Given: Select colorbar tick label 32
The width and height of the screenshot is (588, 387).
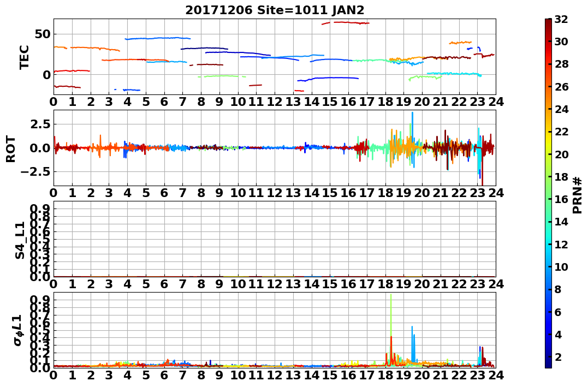Looking at the screenshot, I should [561, 19].
